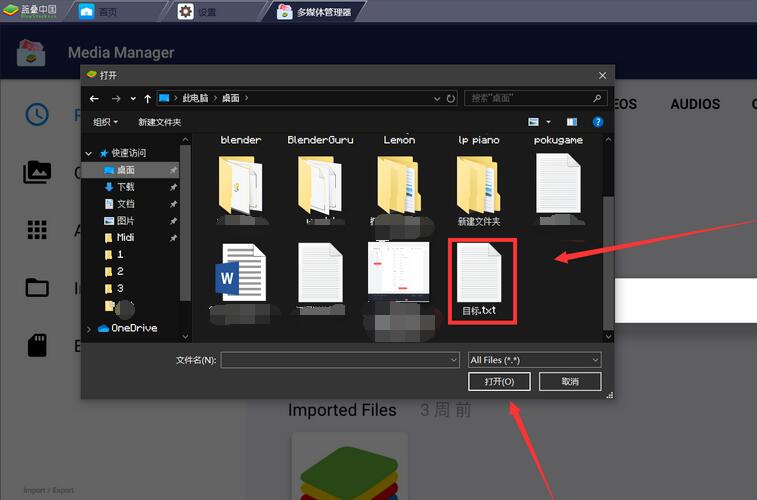
Task: Select the clock icon in Media Manager sidebar
Action: pos(37,114)
